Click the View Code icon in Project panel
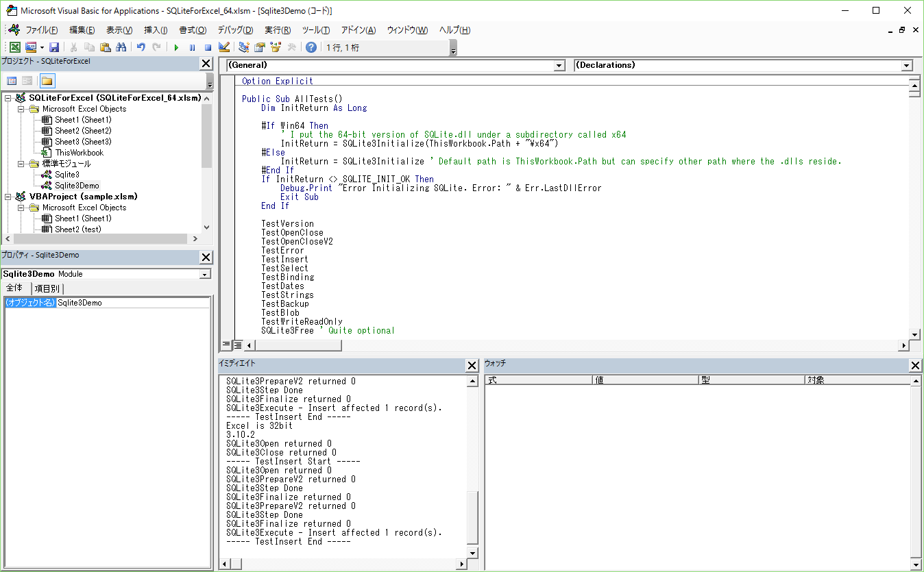This screenshot has width=924, height=572. coord(12,80)
